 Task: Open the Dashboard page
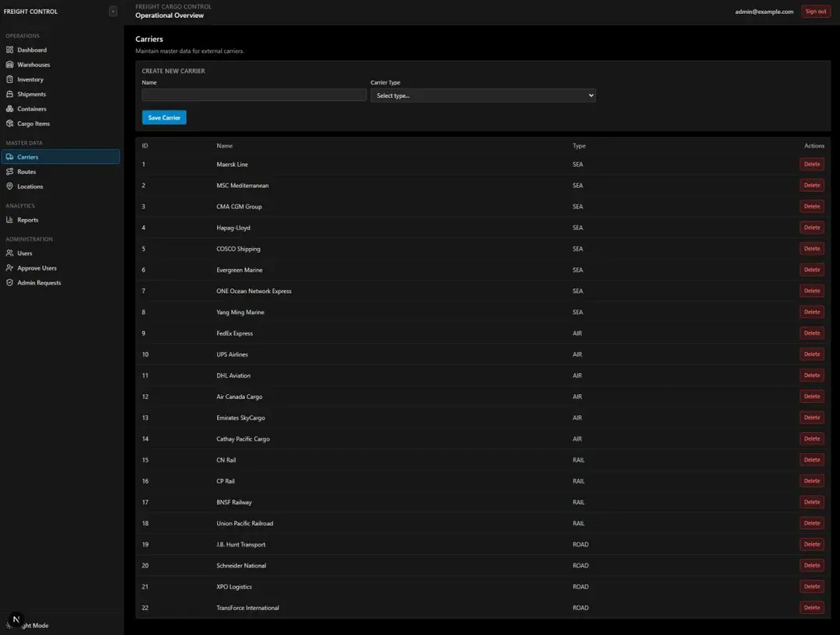(x=60, y=50)
